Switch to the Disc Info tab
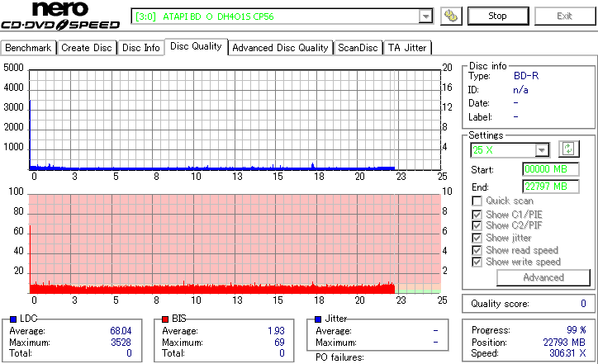 140,48
